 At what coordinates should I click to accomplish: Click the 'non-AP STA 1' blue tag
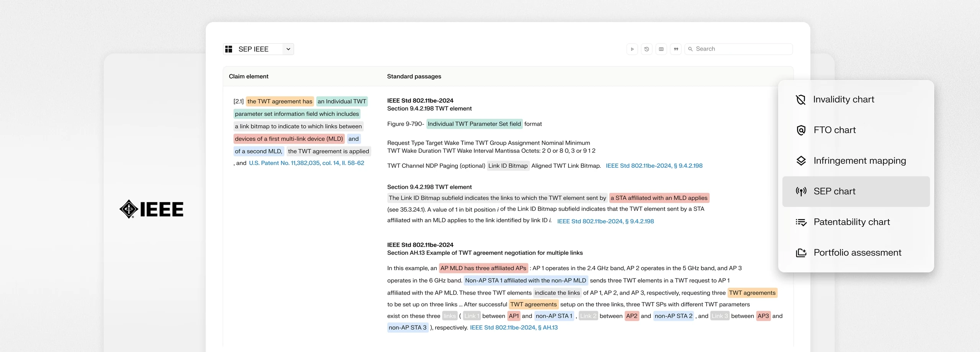[x=554, y=316]
